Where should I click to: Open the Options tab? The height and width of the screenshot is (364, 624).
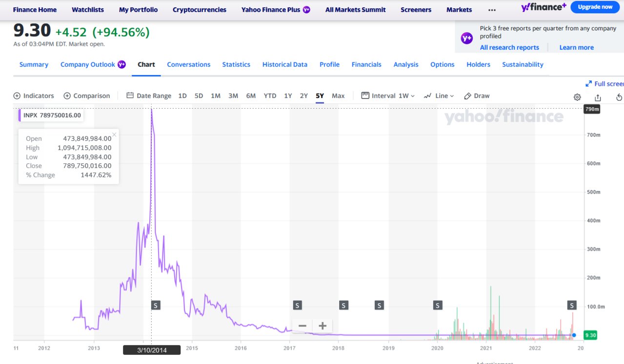point(443,64)
